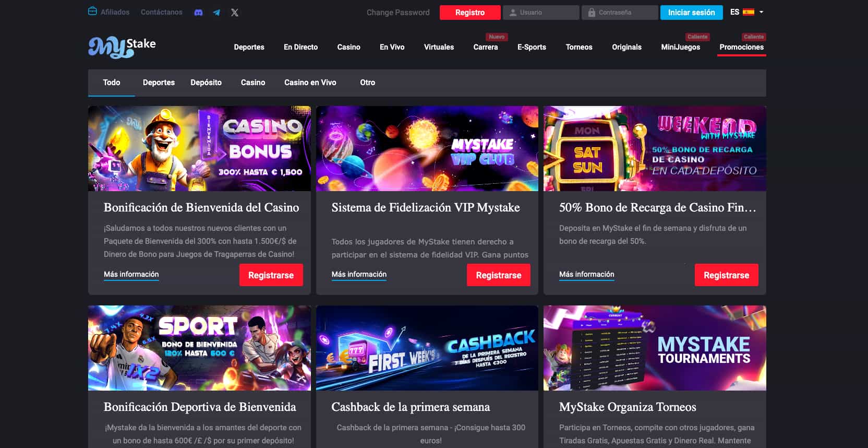Open the X social media icon
The width and height of the screenshot is (868, 448).
[x=235, y=13]
